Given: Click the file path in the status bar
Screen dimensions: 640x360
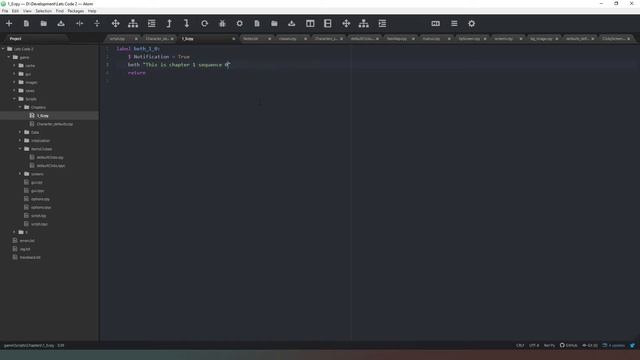Looking at the screenshot, I should pyautogui.click(x=29, y=346).
